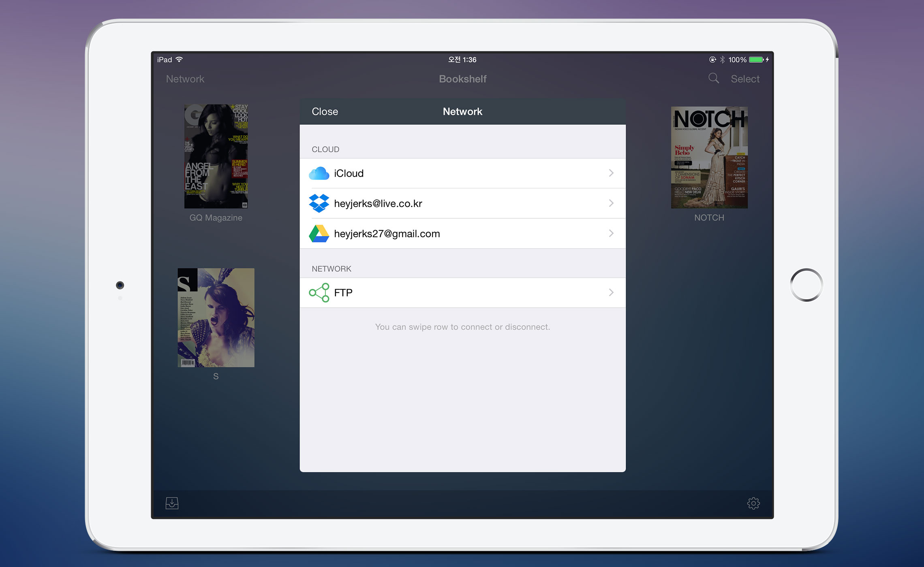Tap the battery icon in status bar

756,60
